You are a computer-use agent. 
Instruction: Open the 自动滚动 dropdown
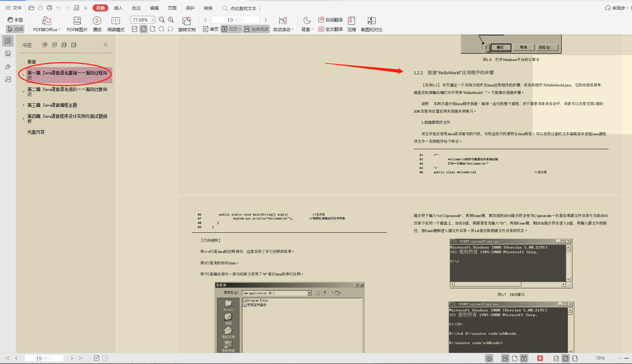283,24
